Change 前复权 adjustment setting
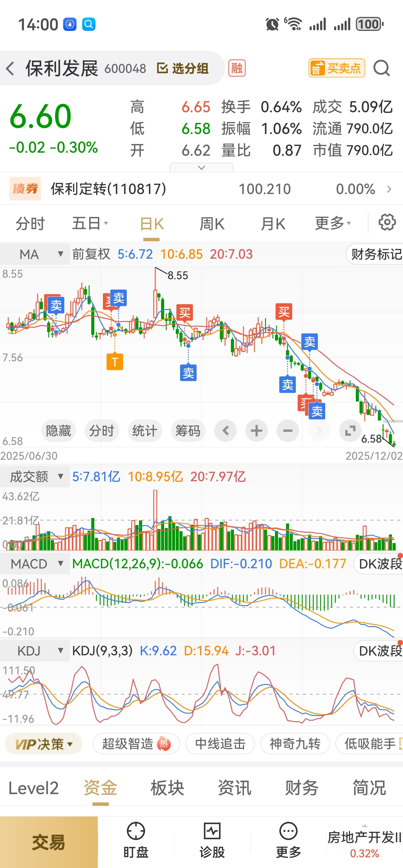The width and height of the screenshot is (403, 868). (91, 254)
